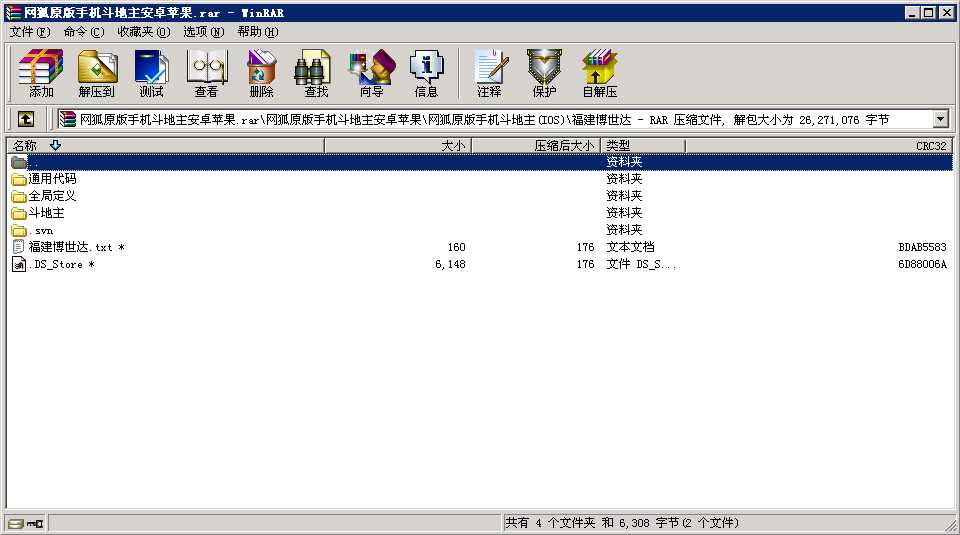Show archive Info (信息) icon
The height and width of the screenshot is (535, 960).
[x=426, y=73]
